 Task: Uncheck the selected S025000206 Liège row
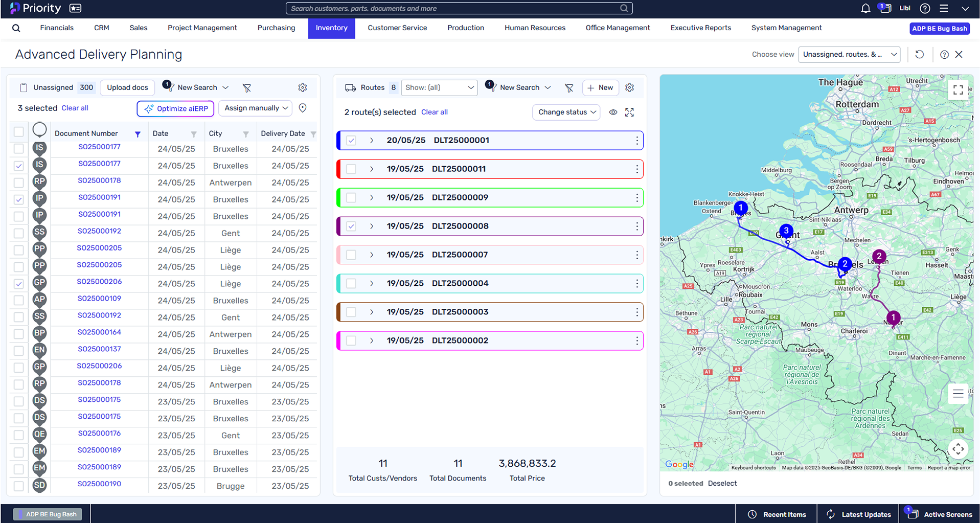19,284
